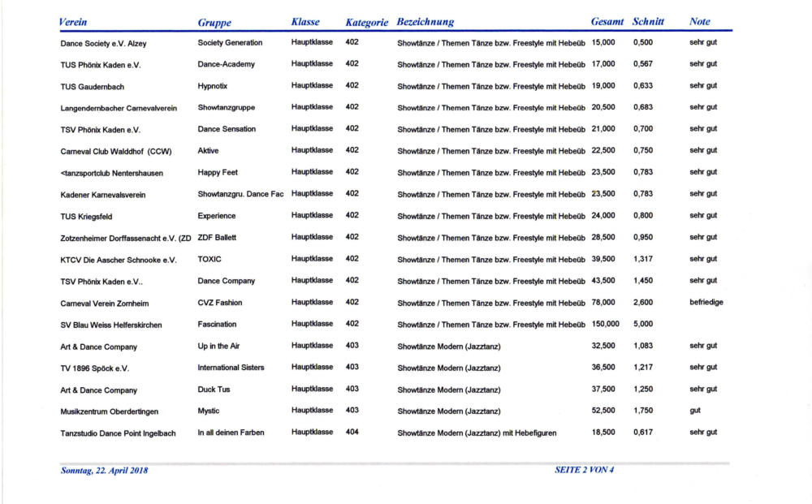The width and height of the screenshot is (812, 504).
Task: Click the Schnitt column header
Action: coord(648,22)
